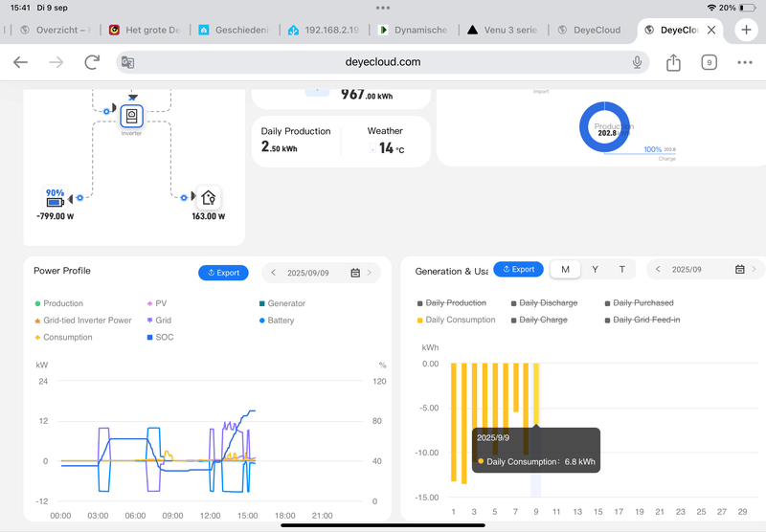The image size is (766, 532).
Task: Hide the Daily Consumption series
Action: (457, 320)
